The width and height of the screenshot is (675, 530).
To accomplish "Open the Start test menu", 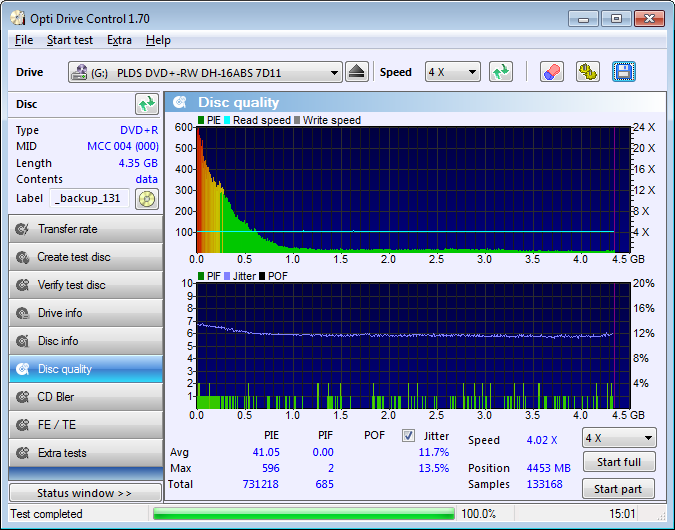I will click(x=70, y=40).
